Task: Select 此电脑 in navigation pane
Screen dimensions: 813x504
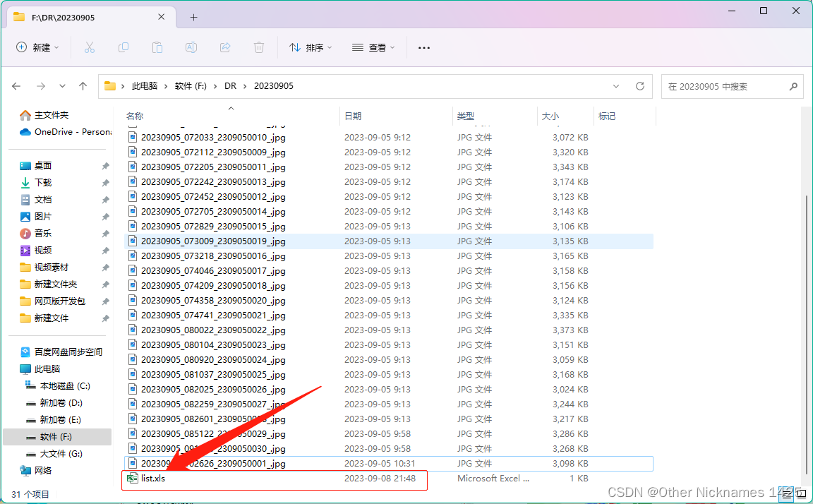Action: tap(47, 368)
